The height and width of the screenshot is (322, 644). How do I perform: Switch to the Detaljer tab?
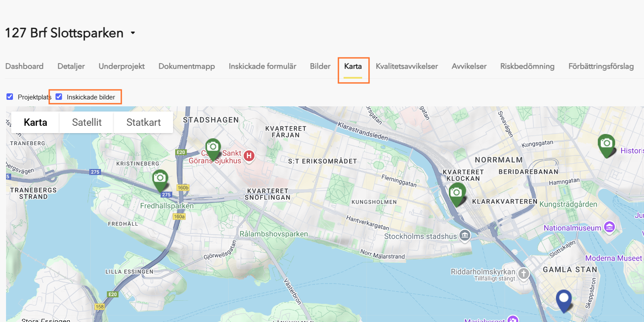pyautogui.click(x=71, y=66)
